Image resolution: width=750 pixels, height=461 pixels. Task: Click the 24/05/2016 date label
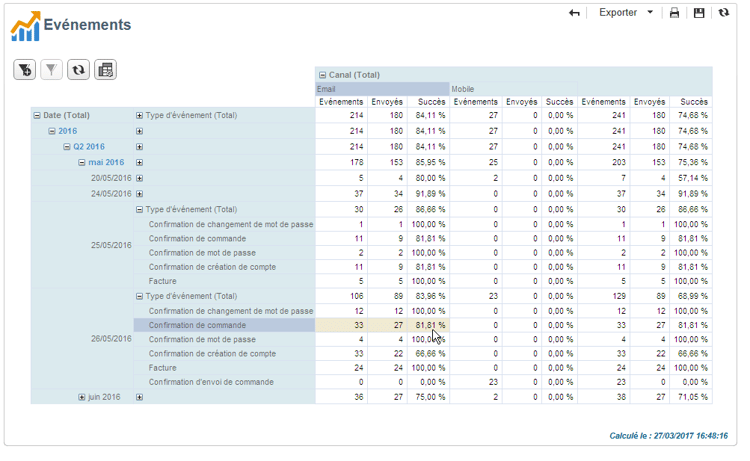click(111, 194)
